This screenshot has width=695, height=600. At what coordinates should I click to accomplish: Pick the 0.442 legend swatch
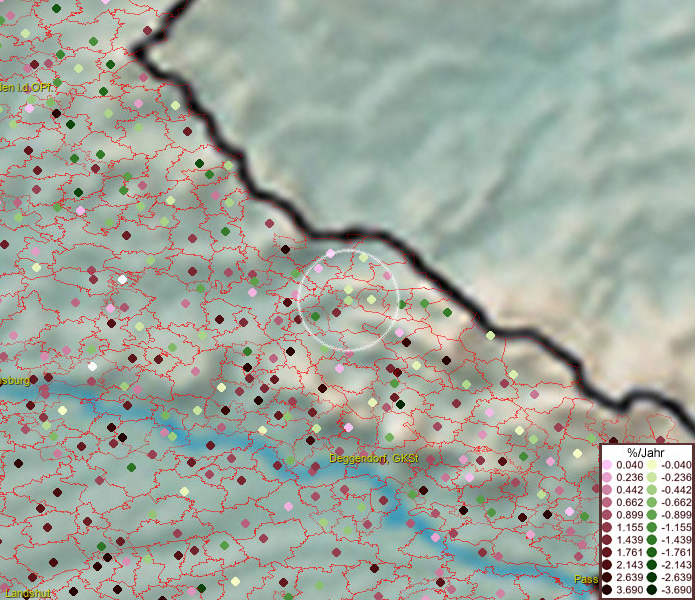pos(607,490)
